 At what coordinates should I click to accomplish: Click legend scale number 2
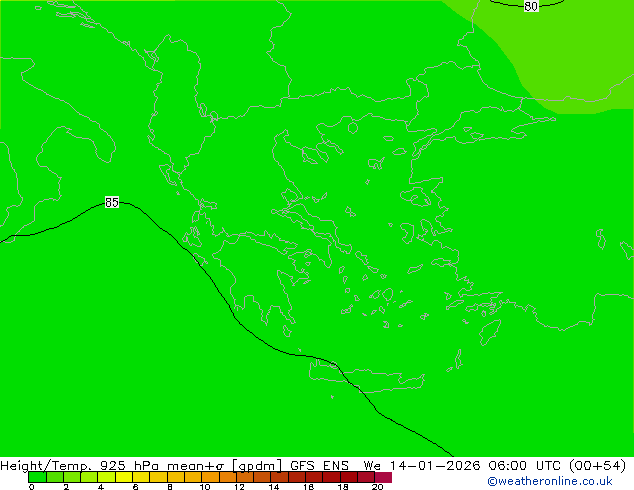pos(66,487)
